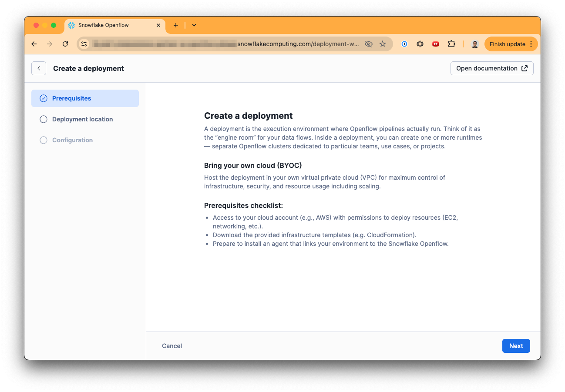Select the Deployment location step
Image resolution: width=565 pixels, height=392 pixels.
pyautogui.click(x=85, y=119)
